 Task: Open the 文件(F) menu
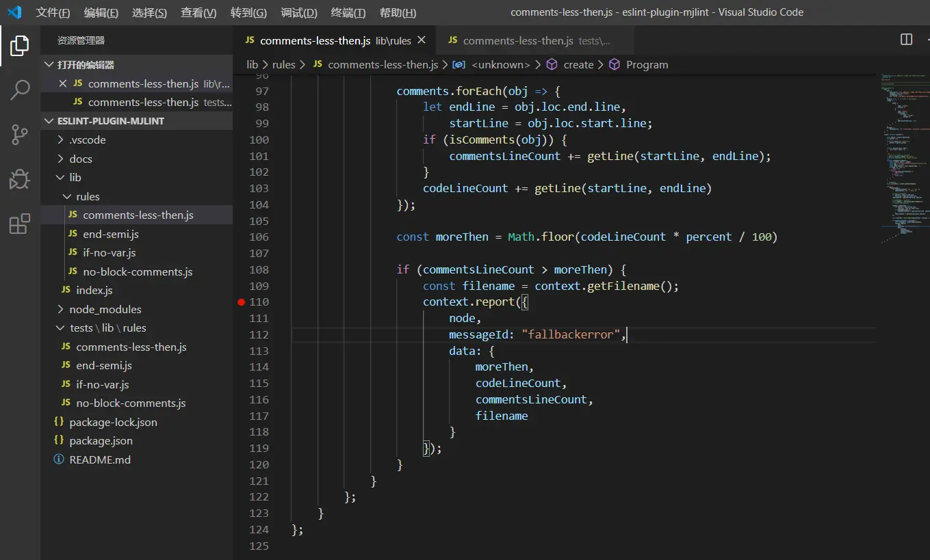(x=53, y=12)
